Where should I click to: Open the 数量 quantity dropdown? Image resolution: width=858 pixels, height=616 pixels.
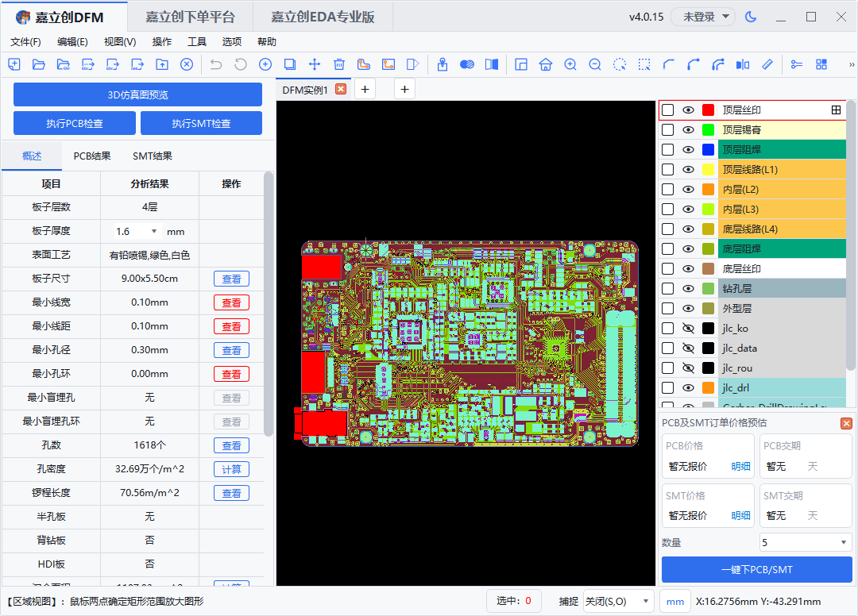[x=806, y=542]
